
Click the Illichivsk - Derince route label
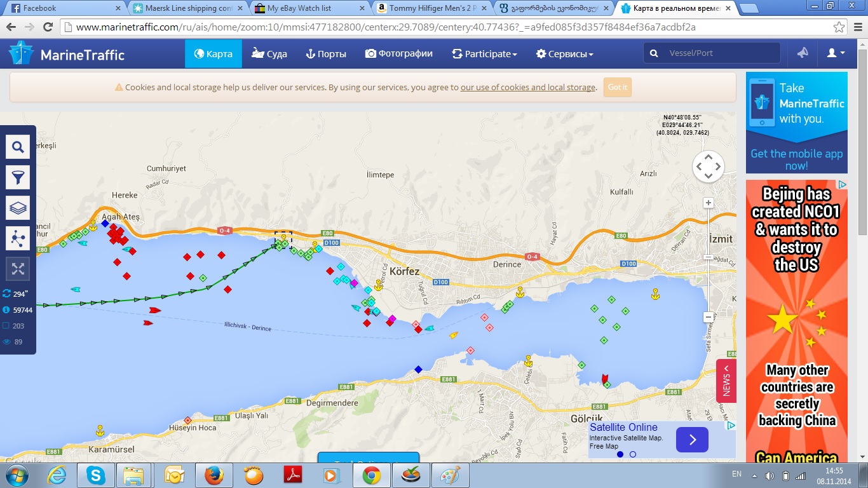pos(248,327)
